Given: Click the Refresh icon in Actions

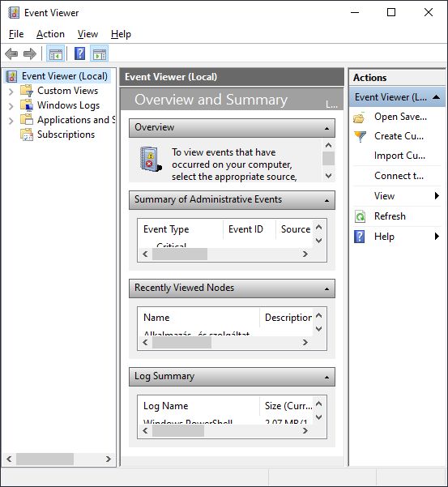Looking at the screenshot, I should (361, 216).
